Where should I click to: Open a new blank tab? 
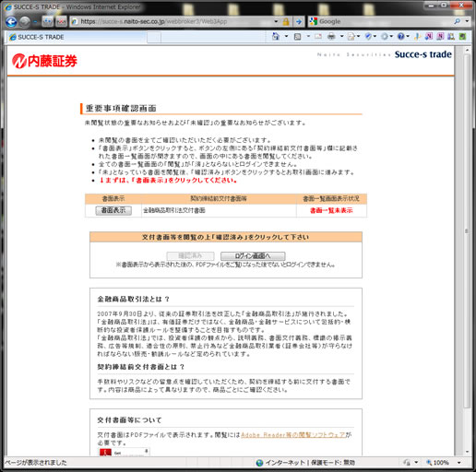[154, 38]
